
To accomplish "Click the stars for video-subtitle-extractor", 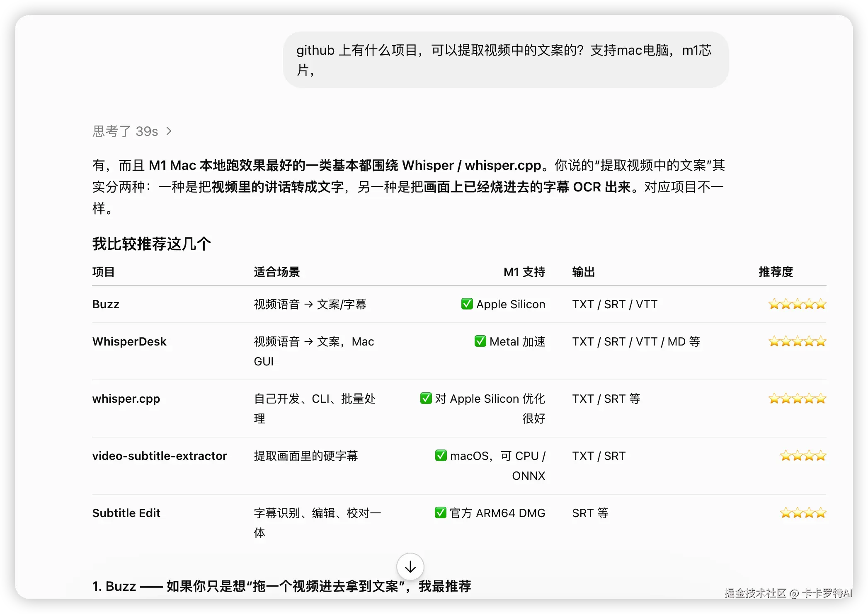I will point(803,456).
